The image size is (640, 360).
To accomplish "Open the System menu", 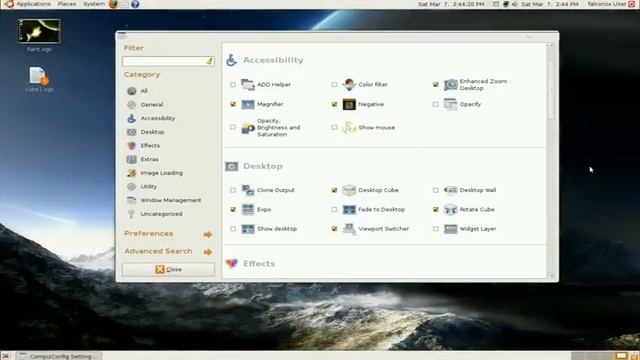I will click(x=93, y=4).
